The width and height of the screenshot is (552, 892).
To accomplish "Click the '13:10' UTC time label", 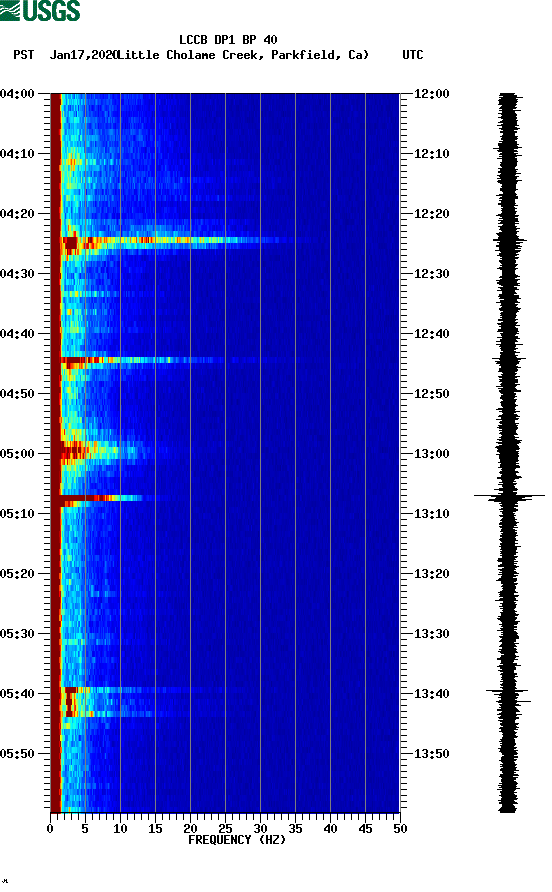I will 431,514.
